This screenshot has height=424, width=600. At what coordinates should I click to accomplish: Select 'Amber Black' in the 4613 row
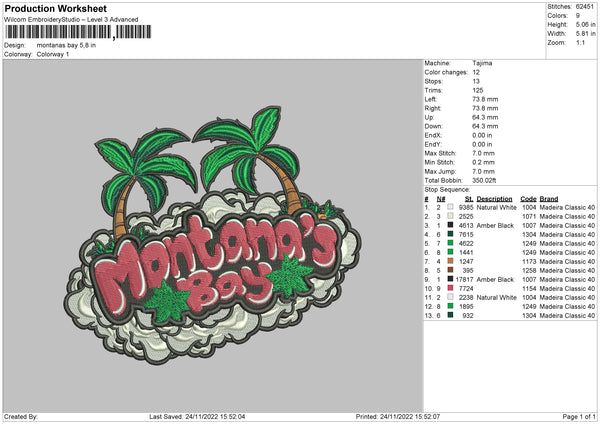coord(495,225)
